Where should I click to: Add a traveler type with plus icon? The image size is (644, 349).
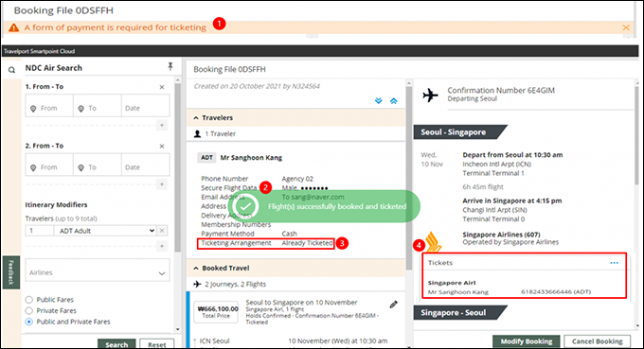(x=162, y=246)
